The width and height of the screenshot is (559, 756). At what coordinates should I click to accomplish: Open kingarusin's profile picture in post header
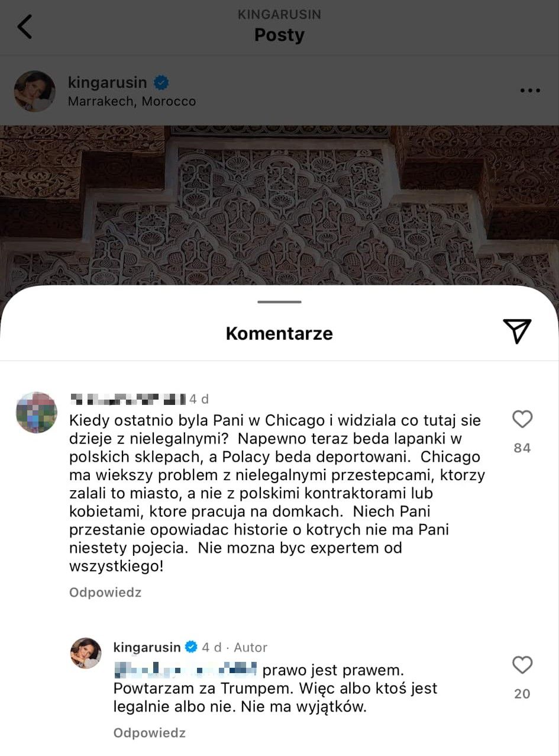pos(35,91)
